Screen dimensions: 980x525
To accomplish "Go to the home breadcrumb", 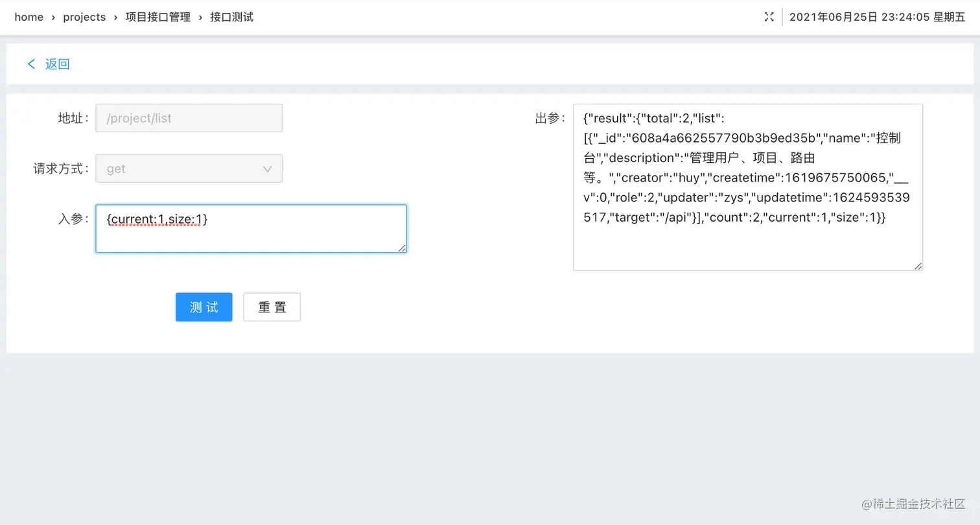I will coord(29,17).
